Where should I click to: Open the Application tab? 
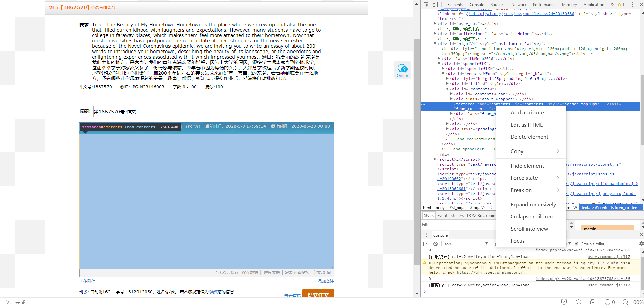pyautogui.click(x=594, y=5)
